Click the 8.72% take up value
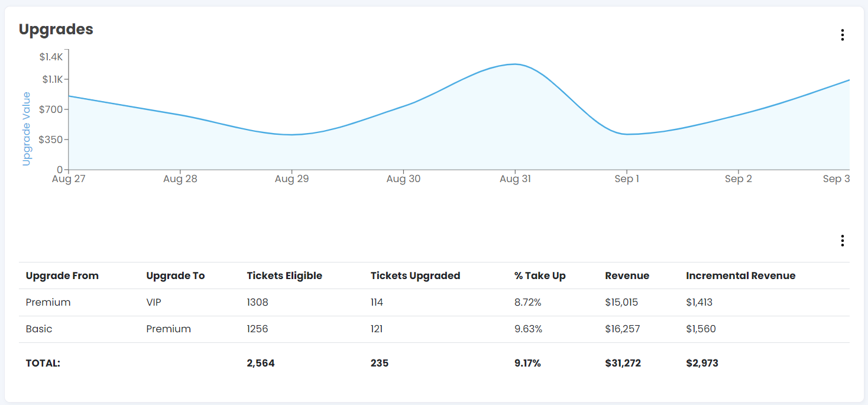The height and width of the screenshot is (405, 868). click(528, 302)
